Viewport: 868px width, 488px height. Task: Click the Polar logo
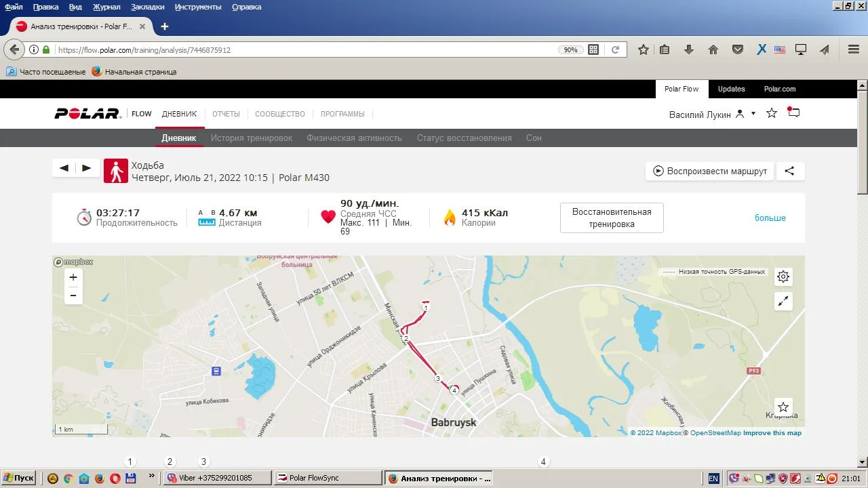coord(87,114)
